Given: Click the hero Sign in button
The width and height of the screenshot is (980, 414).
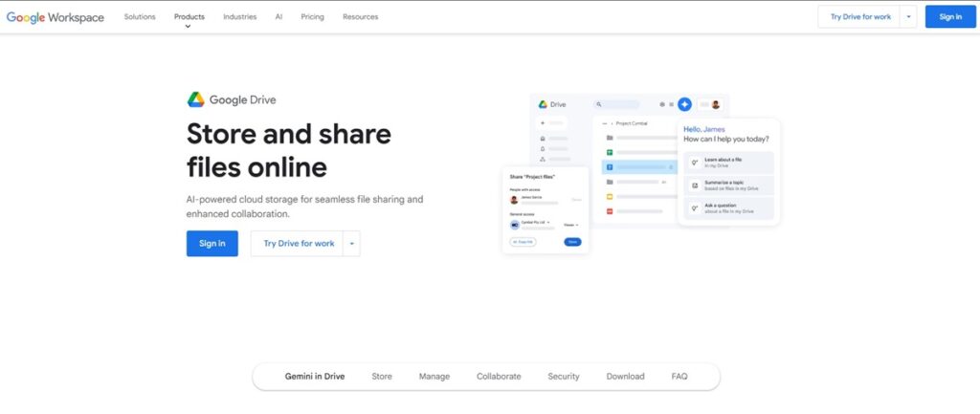Looking at the screenshot, I should pos(212,244).
